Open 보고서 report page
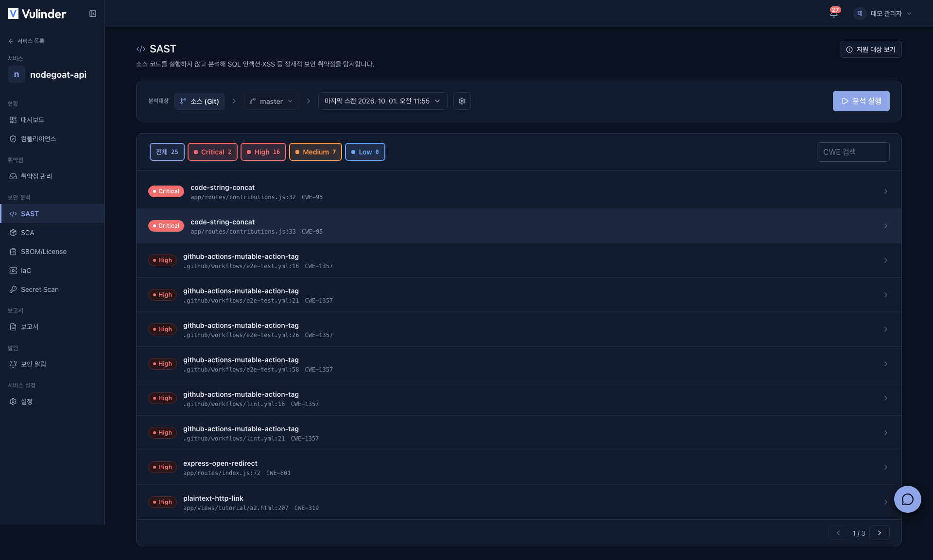Image resolution: width=933 pixels, height=560 pixels. tap(52, 327)
